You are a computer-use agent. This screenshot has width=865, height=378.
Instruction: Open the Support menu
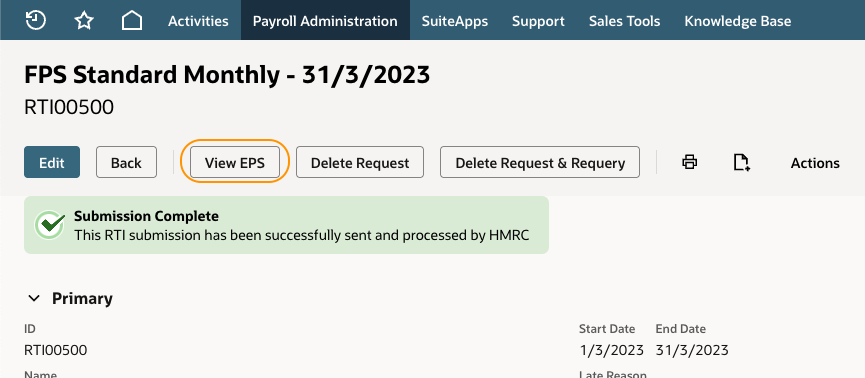pos(538,21)
